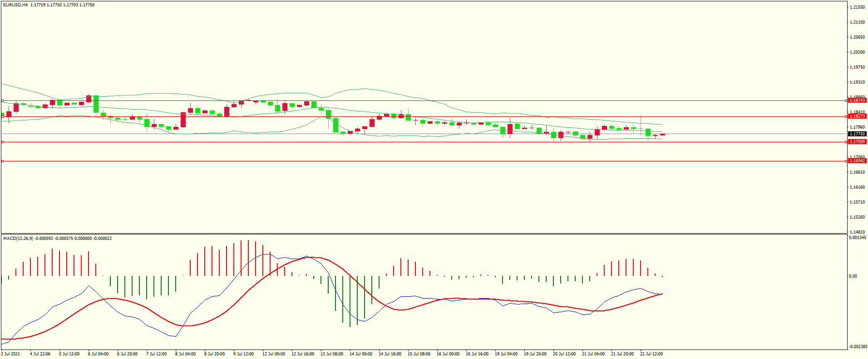Click the 2 Jul 2021 date label

[x=11, y=354]
